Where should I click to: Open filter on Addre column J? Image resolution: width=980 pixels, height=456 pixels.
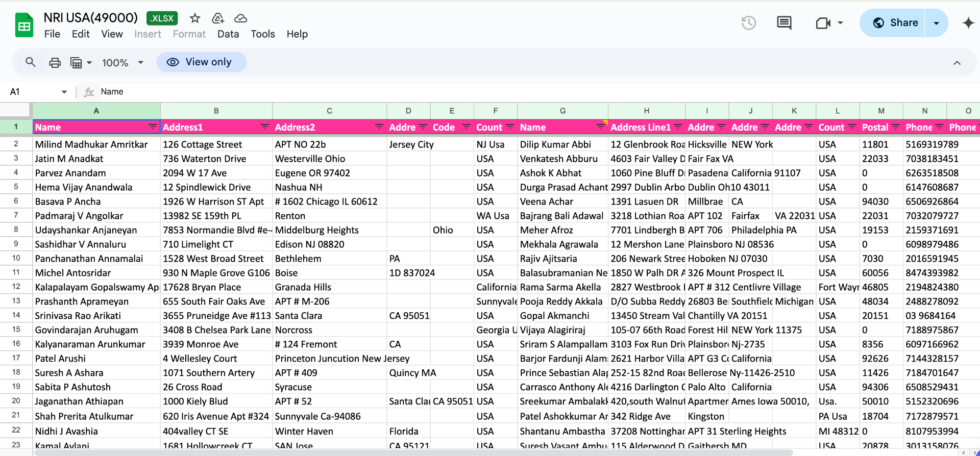765,126
